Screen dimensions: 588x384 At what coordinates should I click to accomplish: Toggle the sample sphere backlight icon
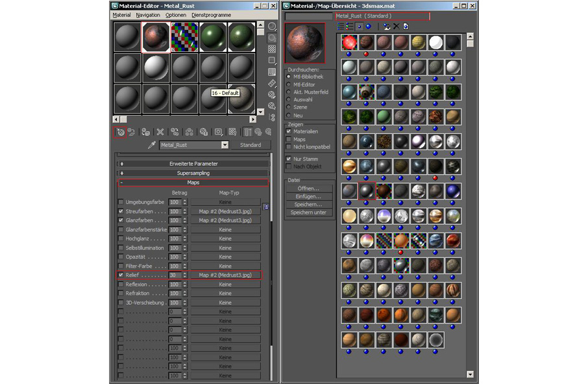(272, 38)
